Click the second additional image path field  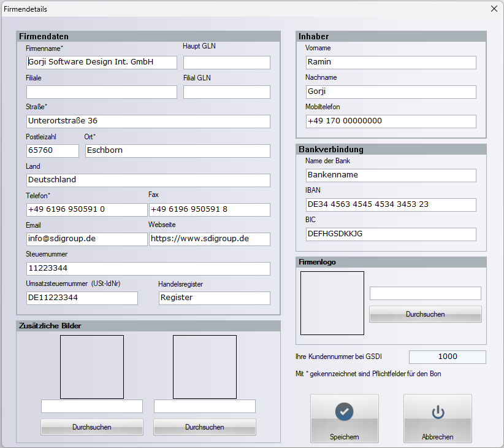(x=205, y=406)
